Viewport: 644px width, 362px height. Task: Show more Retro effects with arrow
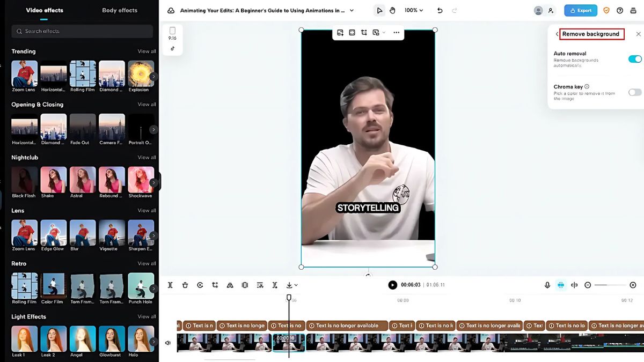tap(153, 289)
